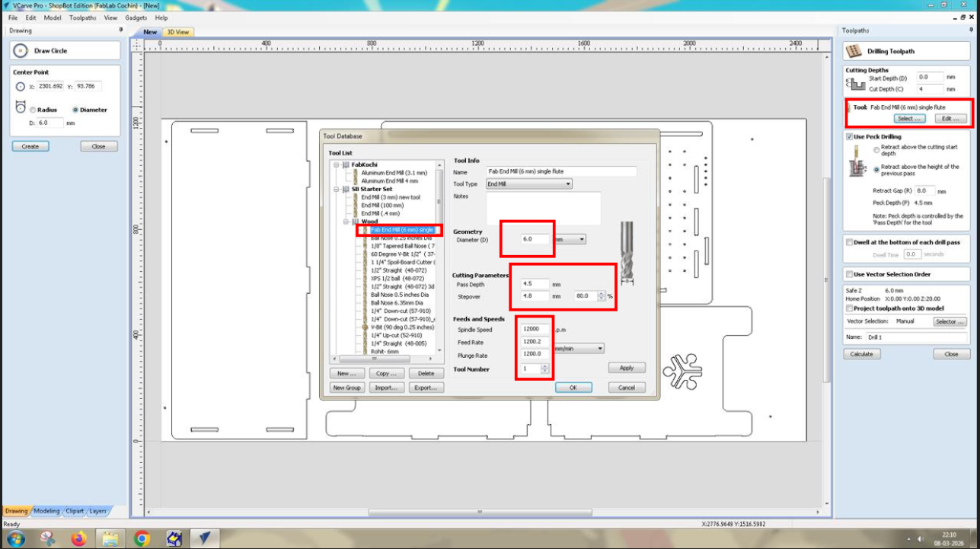Collapse the Wood tool group
This screenshot has height=549, width=980.
[x=346, y=222]
